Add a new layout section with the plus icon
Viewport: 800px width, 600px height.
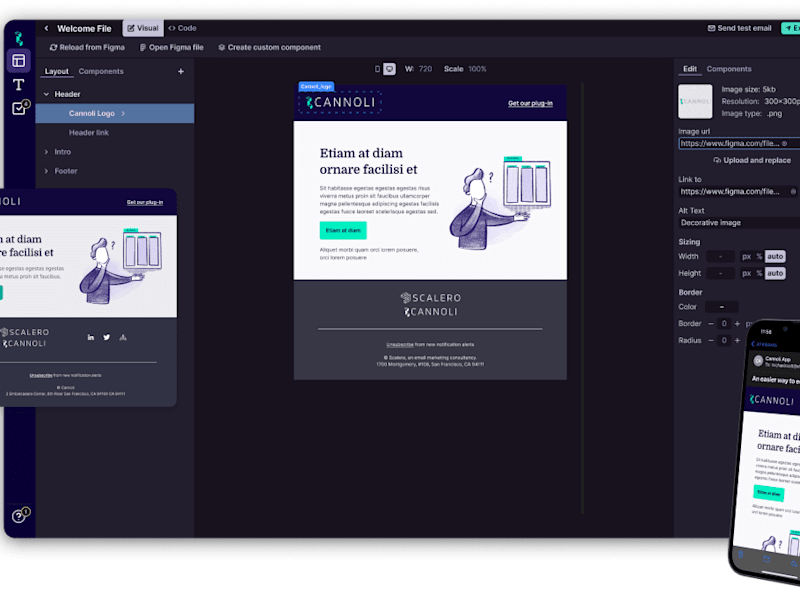[181, 71]
